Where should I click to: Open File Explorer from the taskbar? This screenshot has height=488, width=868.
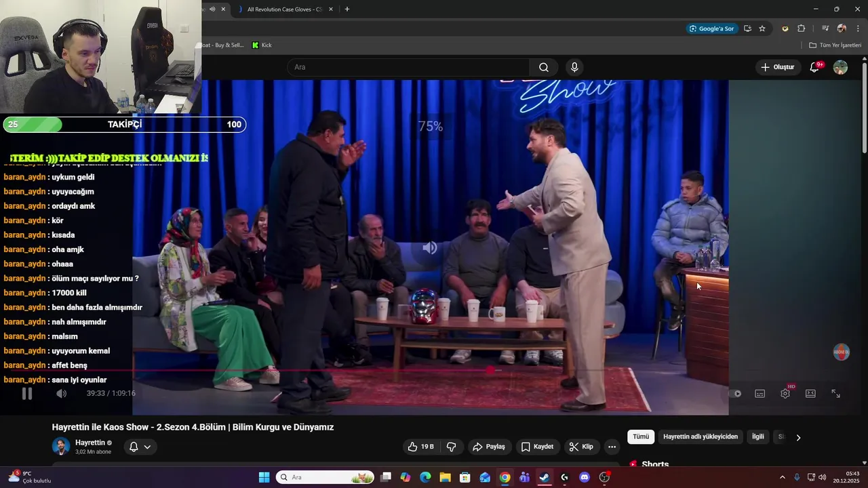click(446, 477)
